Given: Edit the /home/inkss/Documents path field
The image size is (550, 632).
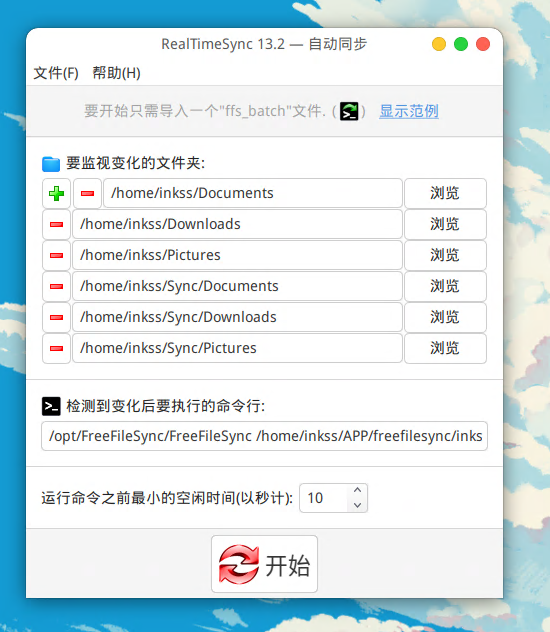Looking at the screenshot, I should [253, 193].
